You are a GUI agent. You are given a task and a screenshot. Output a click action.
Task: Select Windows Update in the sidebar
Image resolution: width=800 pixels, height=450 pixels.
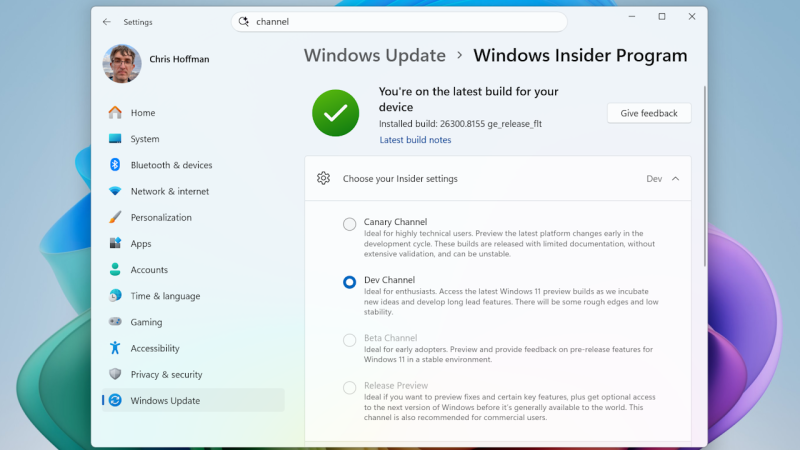pos(165,400)
